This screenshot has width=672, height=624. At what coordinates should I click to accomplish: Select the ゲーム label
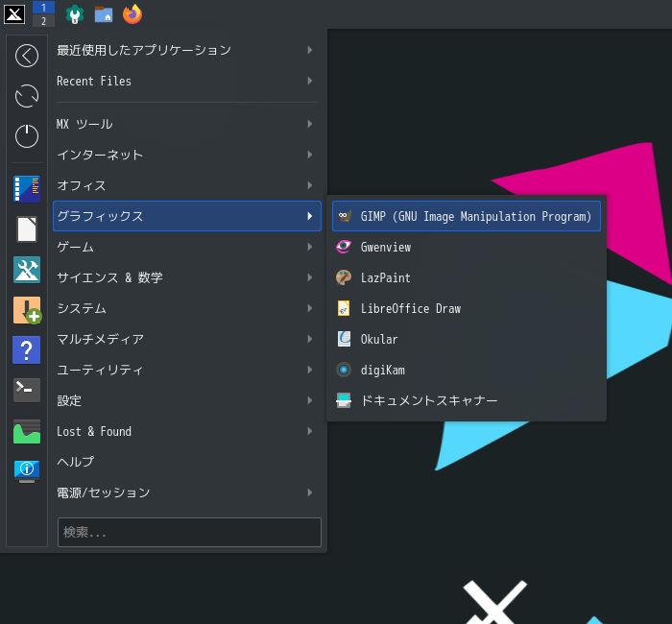coord(76,247)
